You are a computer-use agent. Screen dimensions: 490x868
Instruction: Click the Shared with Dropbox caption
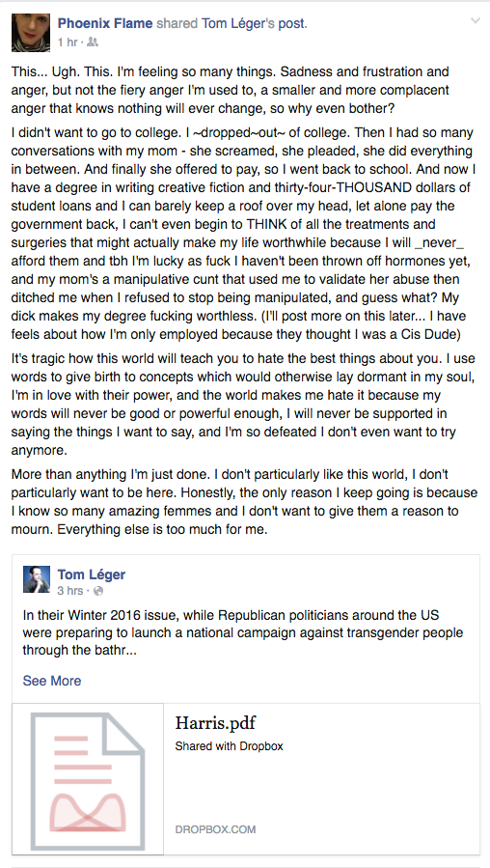[229, 746]
